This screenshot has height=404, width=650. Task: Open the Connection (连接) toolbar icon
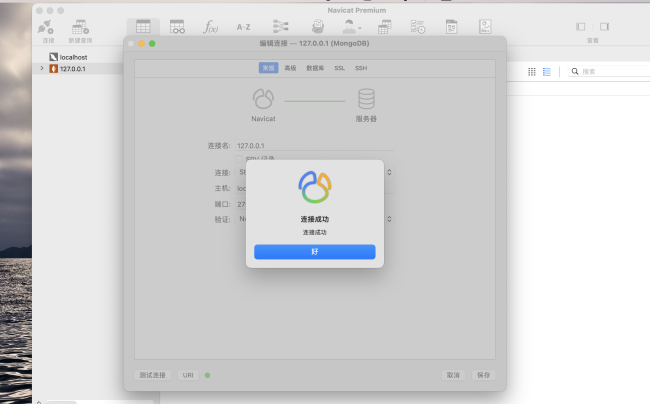(46, 27)
